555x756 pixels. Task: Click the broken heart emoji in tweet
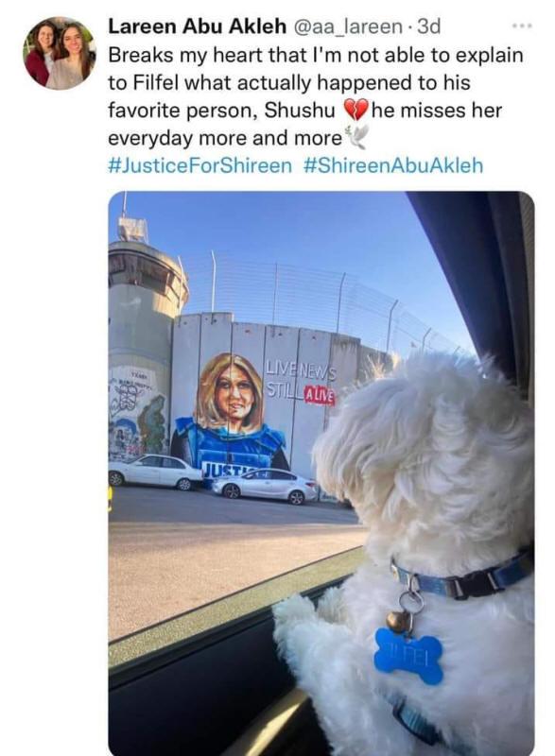click(356, 111)
